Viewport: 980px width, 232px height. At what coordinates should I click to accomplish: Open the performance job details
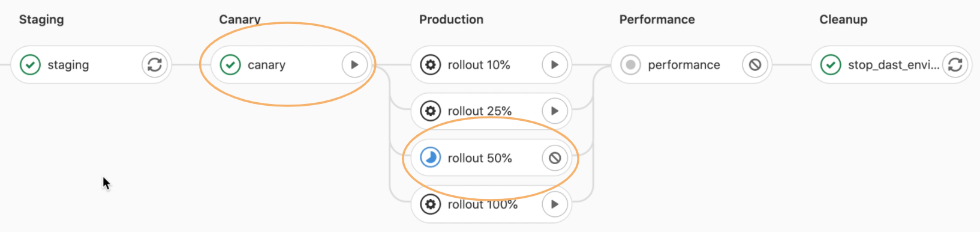click(x=684, y=65)
